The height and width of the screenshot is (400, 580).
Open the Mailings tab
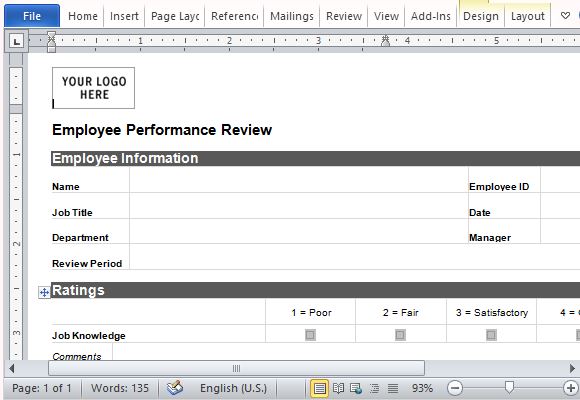[x=292, y=16]
